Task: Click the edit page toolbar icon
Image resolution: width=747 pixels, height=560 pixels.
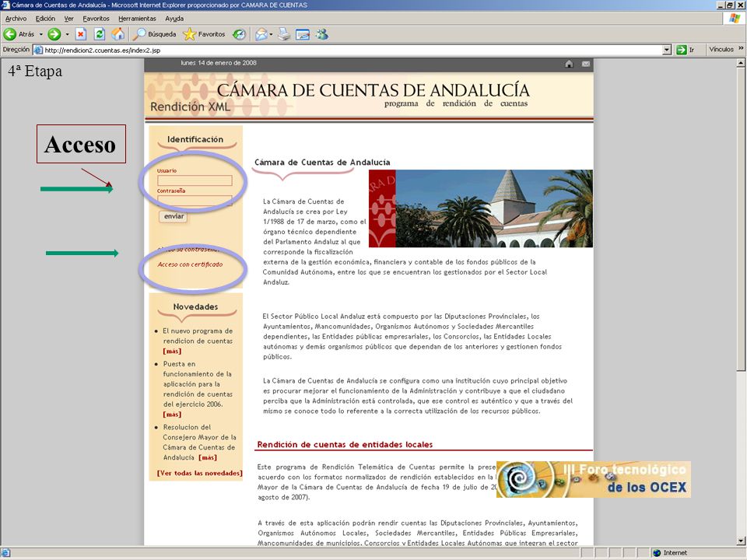Action: point(303,34)
